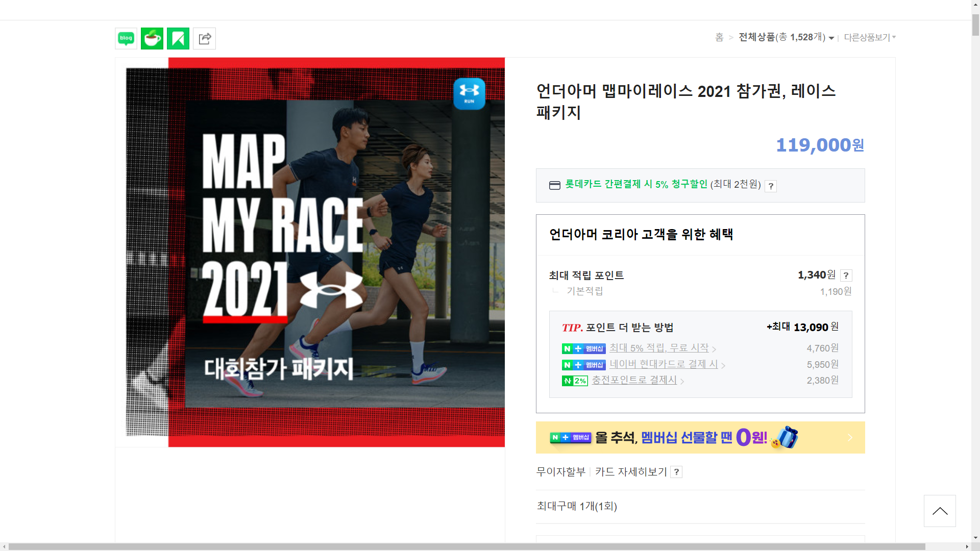Expand the 전체상품 category dropdown
Image resolution: width=980 pixels, height=551 pixels.
(787, 37)
